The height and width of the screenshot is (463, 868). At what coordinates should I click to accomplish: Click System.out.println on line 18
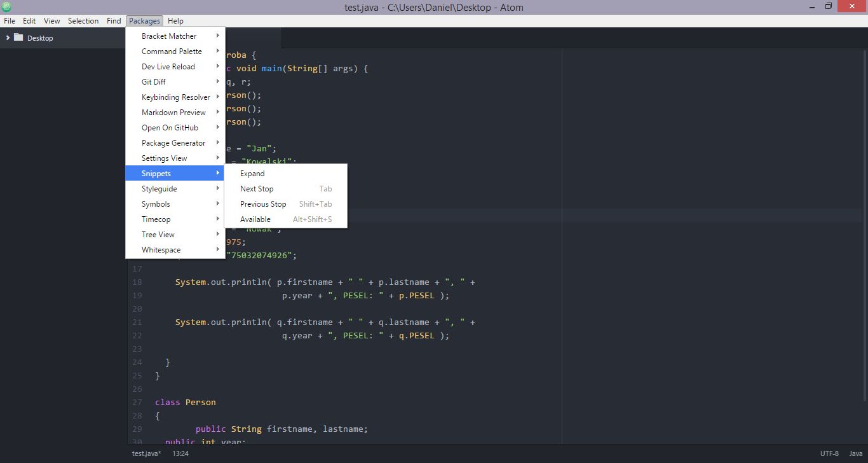pos(221,282)
